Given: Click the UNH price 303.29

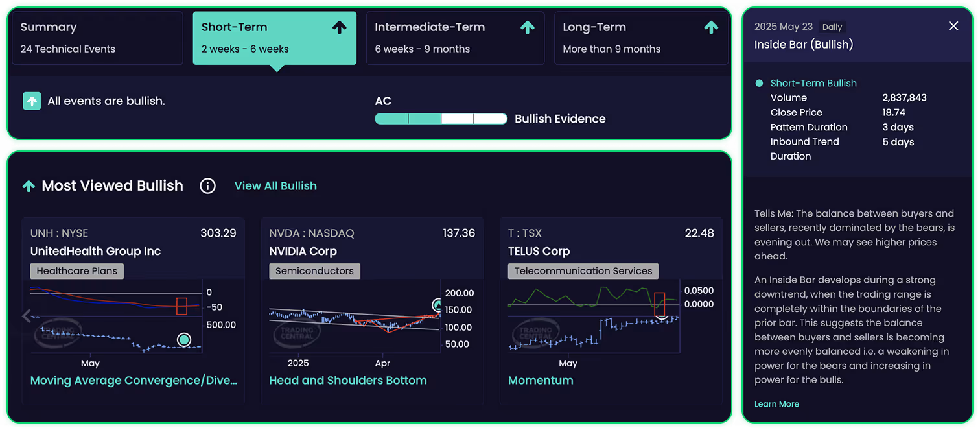Looking at the screenshot, I should coord(218,233).
